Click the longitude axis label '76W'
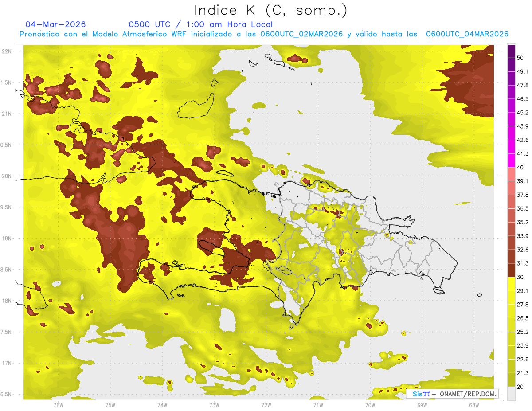Viewport: 532px width, 411px height. pyautogui.click(x=58, y=405)
